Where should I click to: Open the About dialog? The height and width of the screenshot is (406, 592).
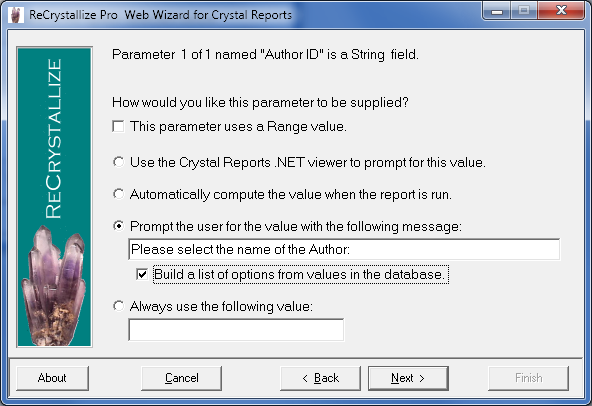(x=52, y=378)
